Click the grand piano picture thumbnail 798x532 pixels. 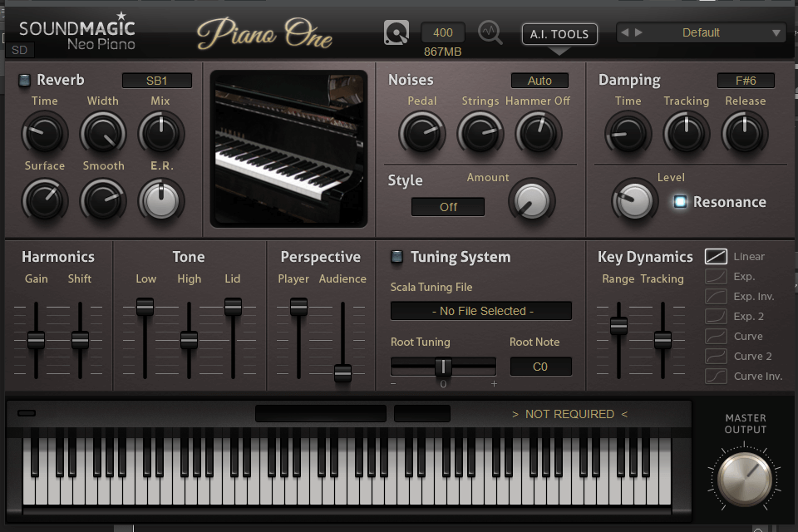(288, 149)
